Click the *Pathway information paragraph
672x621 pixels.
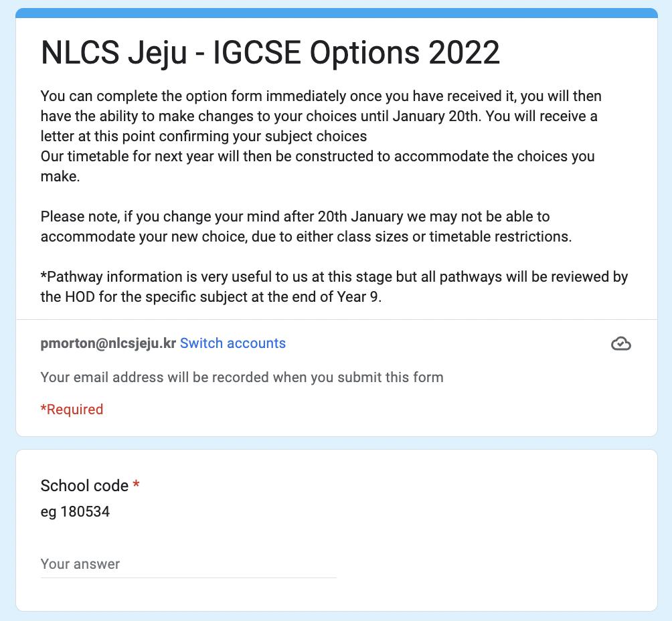pos(334,286)
